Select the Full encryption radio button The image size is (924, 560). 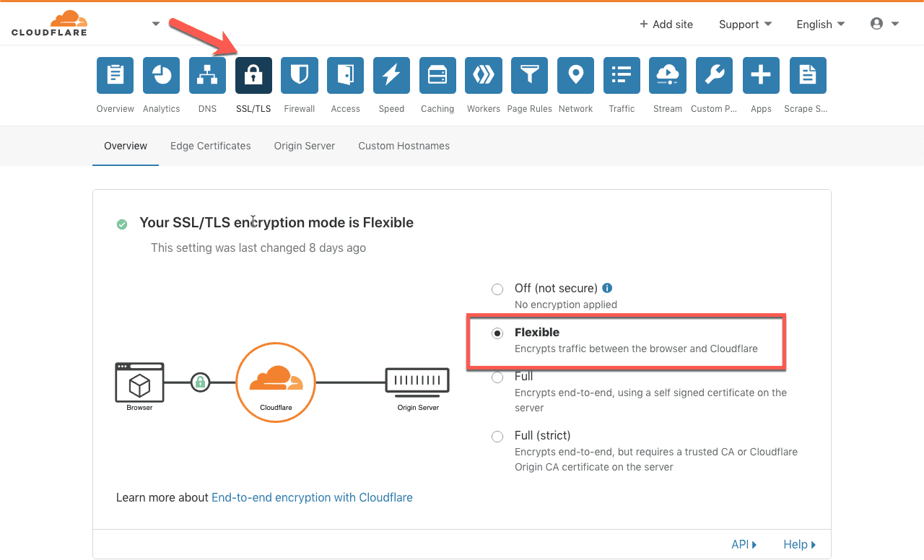pyautogui.click(x=497, y=377)
